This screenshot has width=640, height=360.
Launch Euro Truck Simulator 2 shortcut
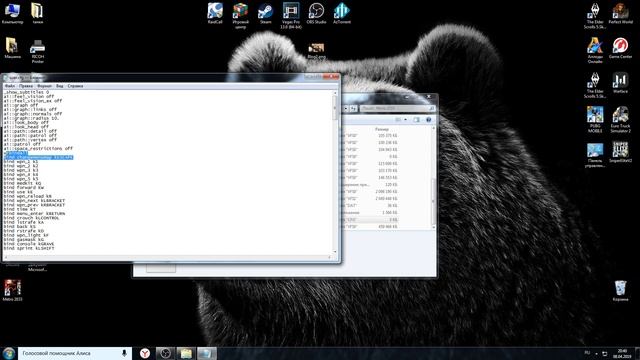[620, 120]
